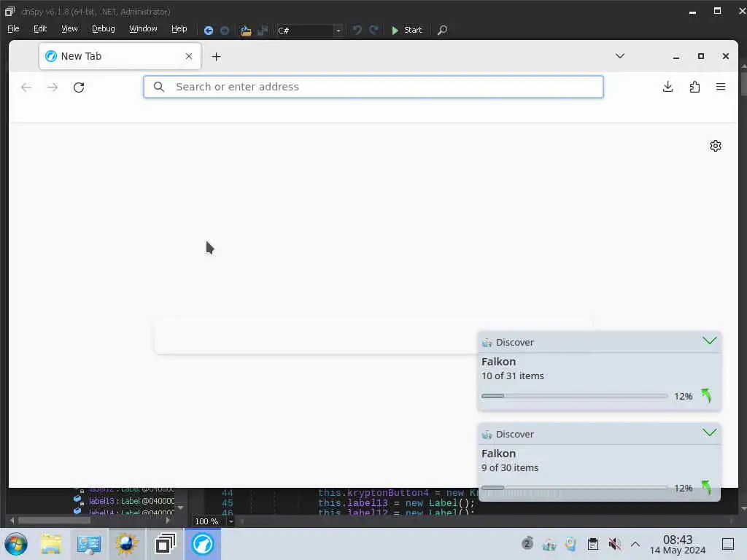Image resolution: width=747 pixels, height=560 pixels.
Task: Click notifications tray icon showing 2
Action: 527,543
